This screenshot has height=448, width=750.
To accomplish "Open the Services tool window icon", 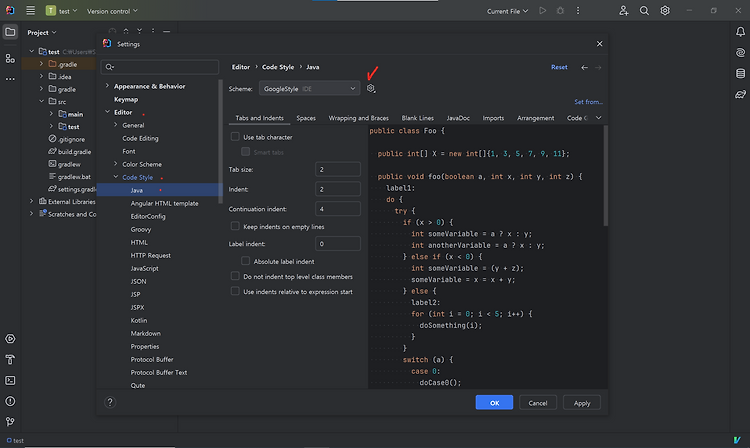I will pos(10,339).
